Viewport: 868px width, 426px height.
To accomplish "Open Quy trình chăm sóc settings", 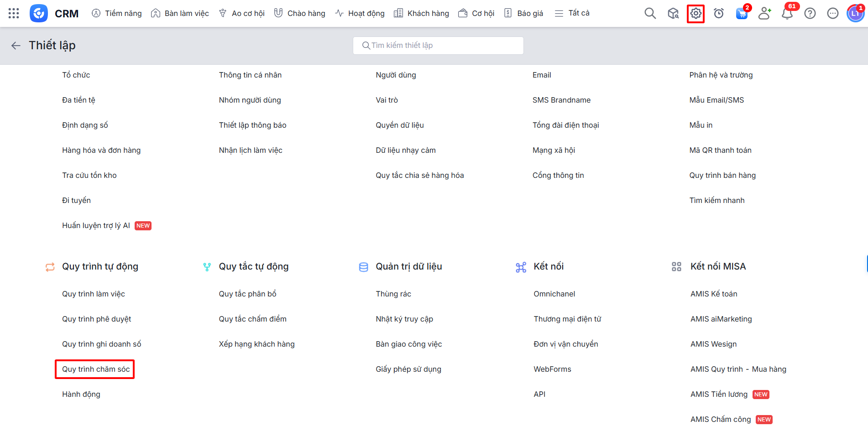I will (x=96, y=369).
